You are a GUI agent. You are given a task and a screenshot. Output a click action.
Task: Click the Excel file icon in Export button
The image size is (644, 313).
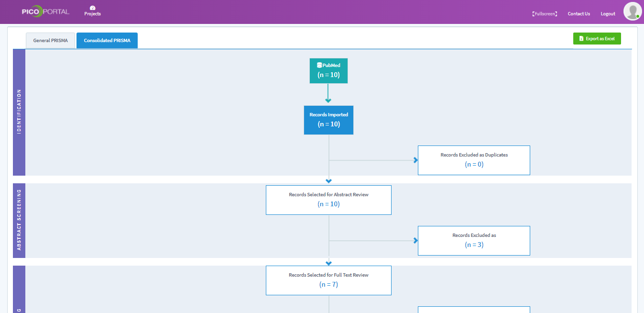point(581,39)
